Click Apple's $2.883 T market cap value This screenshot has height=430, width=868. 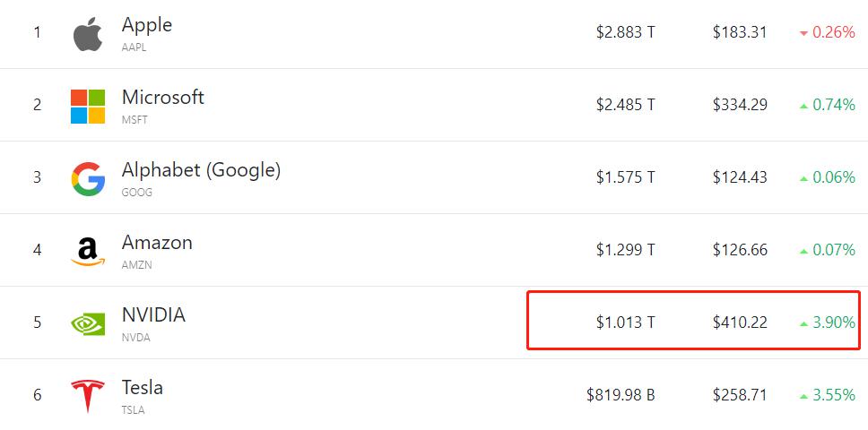pyautogui.click(x=626, y=32)
